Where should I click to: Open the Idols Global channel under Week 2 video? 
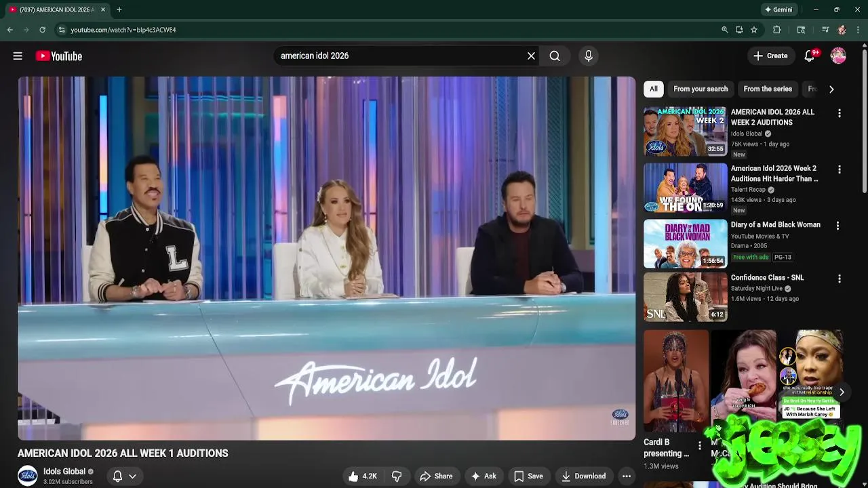747,134
